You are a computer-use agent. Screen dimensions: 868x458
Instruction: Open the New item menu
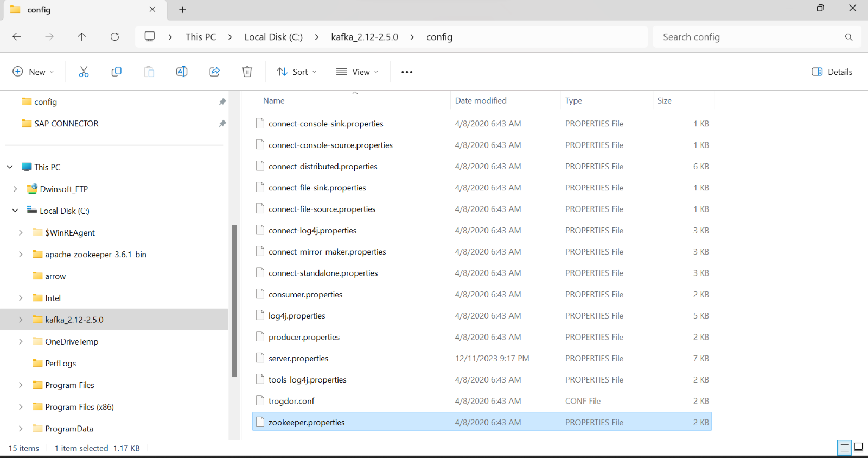pos(33,72)
